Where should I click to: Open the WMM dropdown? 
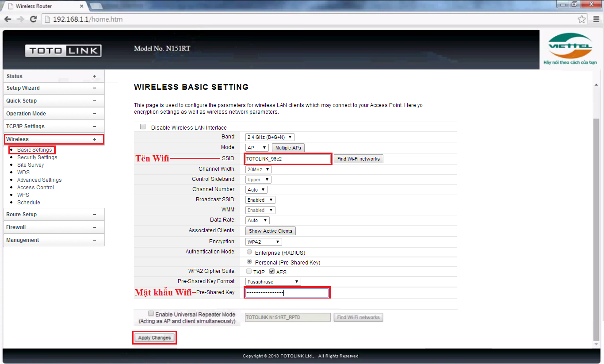point(260,210)
